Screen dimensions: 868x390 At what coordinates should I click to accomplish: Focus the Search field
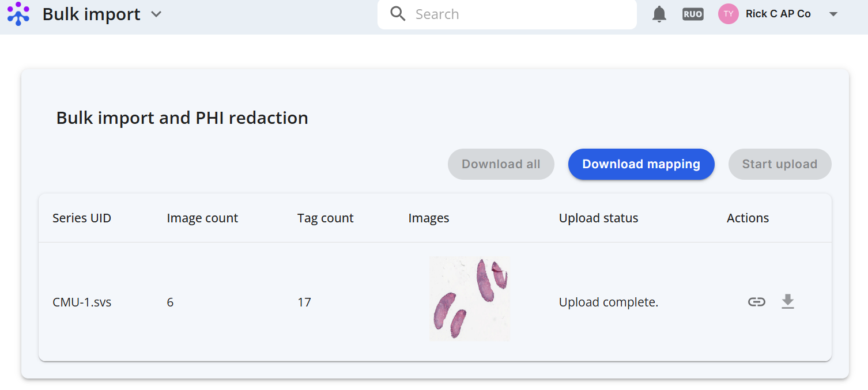click(x=507, y=14)
